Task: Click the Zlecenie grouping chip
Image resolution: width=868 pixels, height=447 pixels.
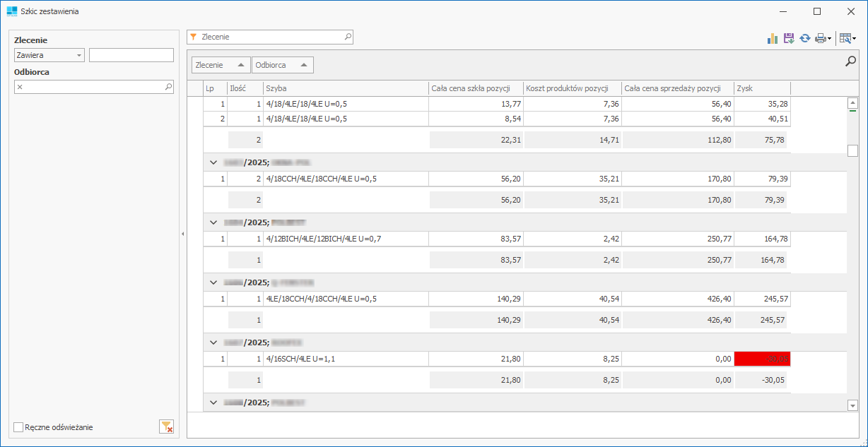Action: (x=221, y=65)
